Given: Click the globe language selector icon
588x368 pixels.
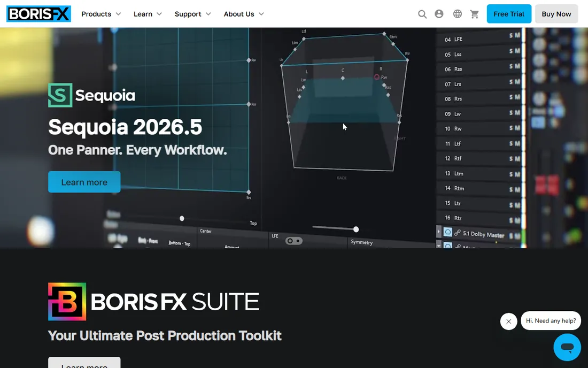Looking at the screenshot, I should coord(458,14).
